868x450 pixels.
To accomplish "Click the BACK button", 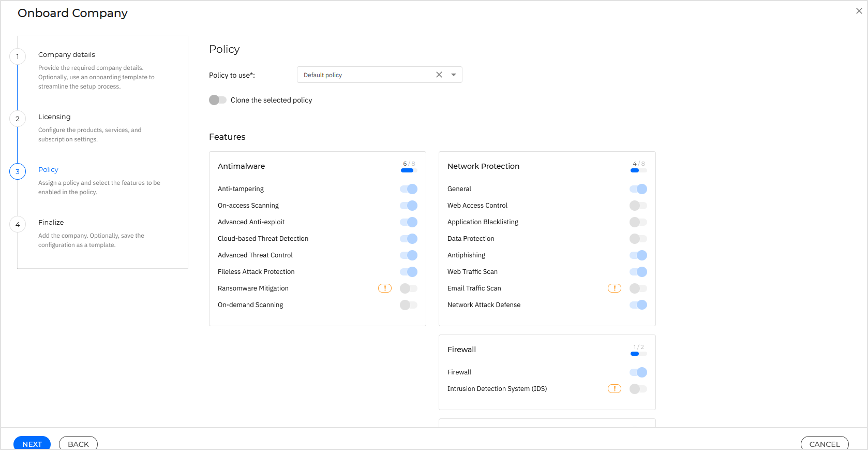I will pyautogui.click(x=78, y=443).
